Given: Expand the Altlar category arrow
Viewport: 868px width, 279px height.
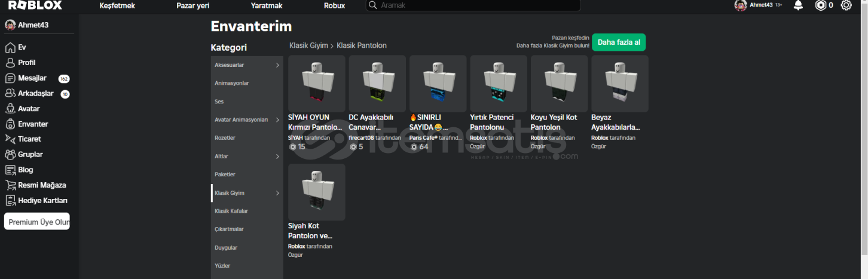Looking at the screenshot, I should tap(277, 157).
